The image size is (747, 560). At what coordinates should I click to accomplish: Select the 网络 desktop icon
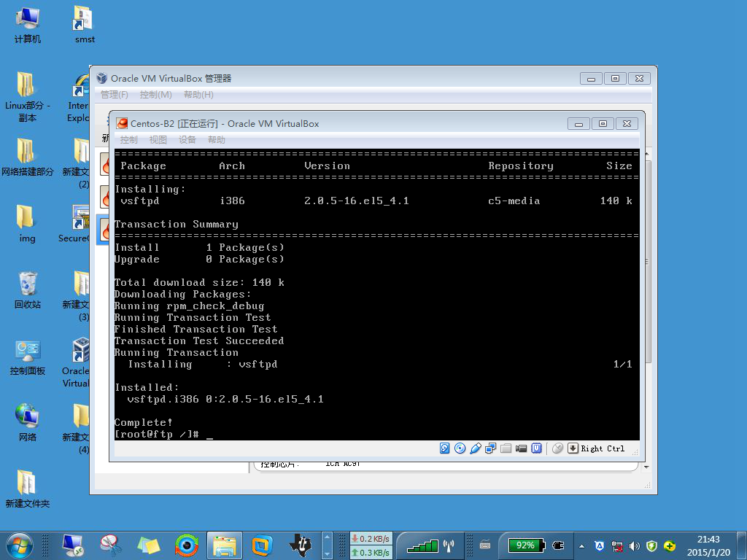pos(27,423)
